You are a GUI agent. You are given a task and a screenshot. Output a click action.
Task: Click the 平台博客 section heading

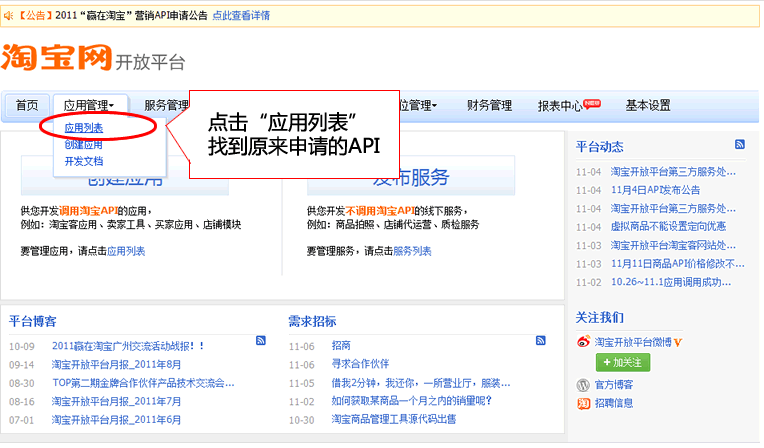33,321
